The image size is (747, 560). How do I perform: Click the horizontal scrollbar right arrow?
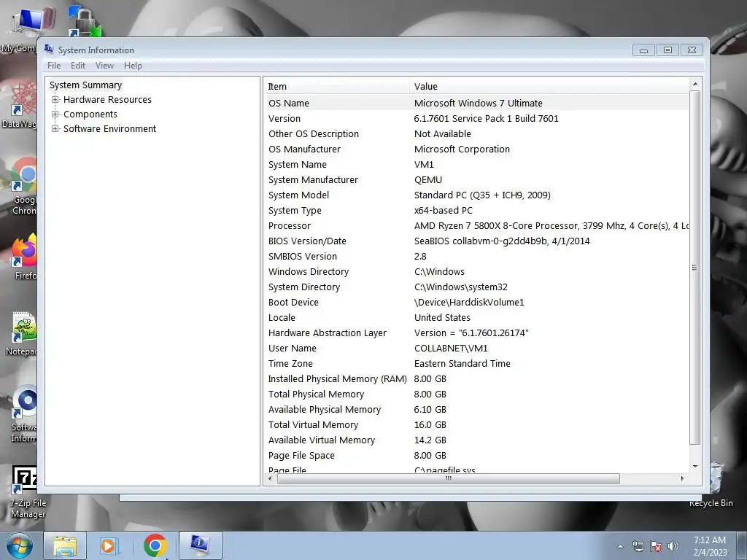point(682,478)
